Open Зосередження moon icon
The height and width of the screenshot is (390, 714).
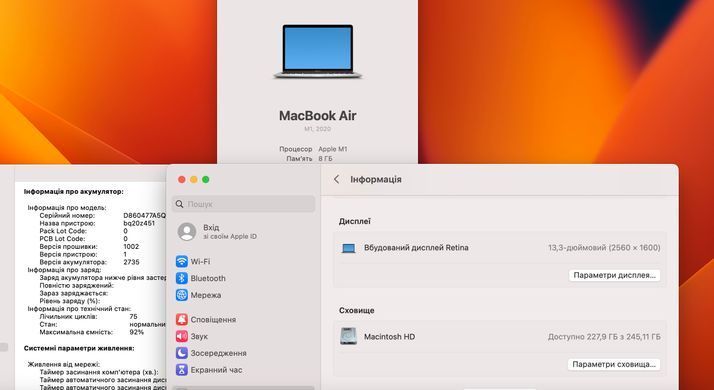(182, 353)
